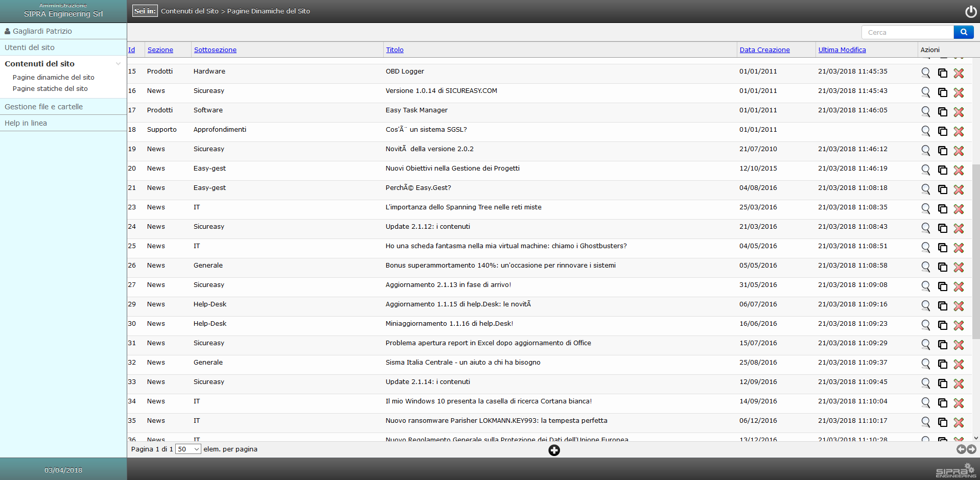Viewport: 980px width, 480px height.
Task: Duplicate Update 2.1.14 contenuti page
Action: (x=943, y=383)
